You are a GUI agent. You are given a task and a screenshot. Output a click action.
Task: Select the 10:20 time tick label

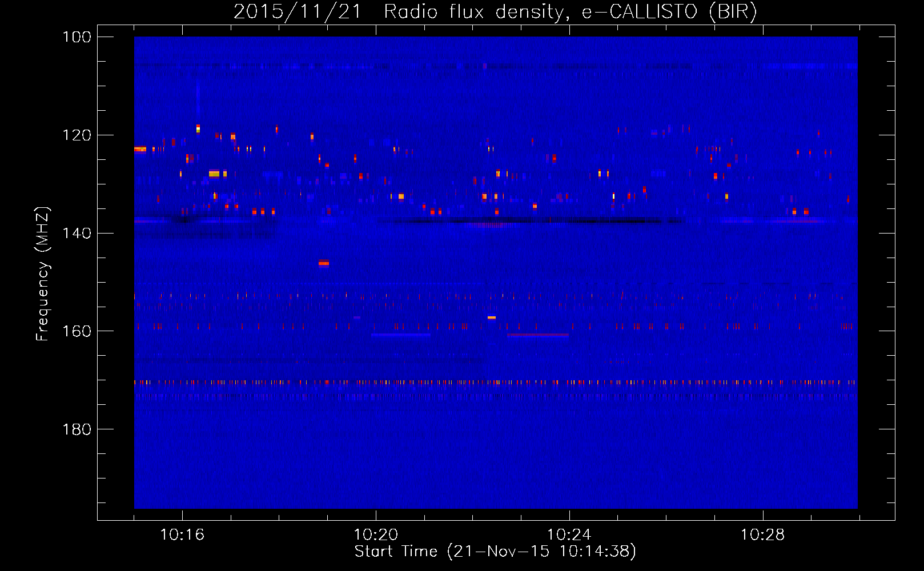click(x=376, y=535)
